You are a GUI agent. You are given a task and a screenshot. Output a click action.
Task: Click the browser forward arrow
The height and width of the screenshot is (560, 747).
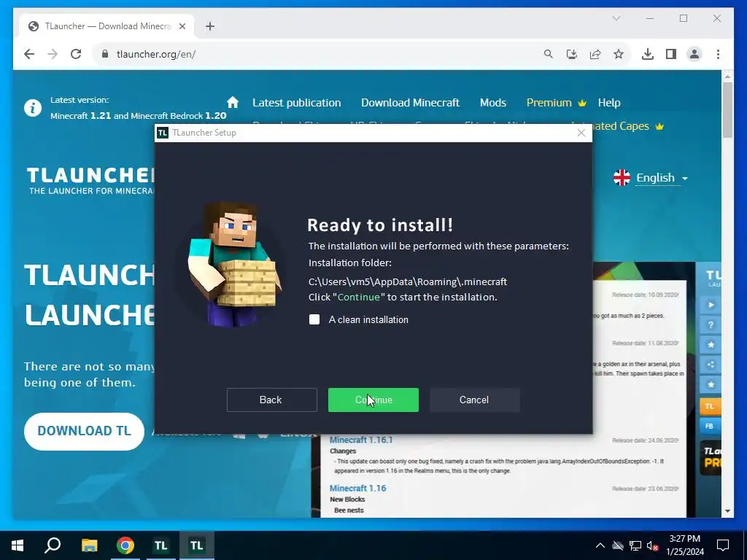(x=53, y=54)
